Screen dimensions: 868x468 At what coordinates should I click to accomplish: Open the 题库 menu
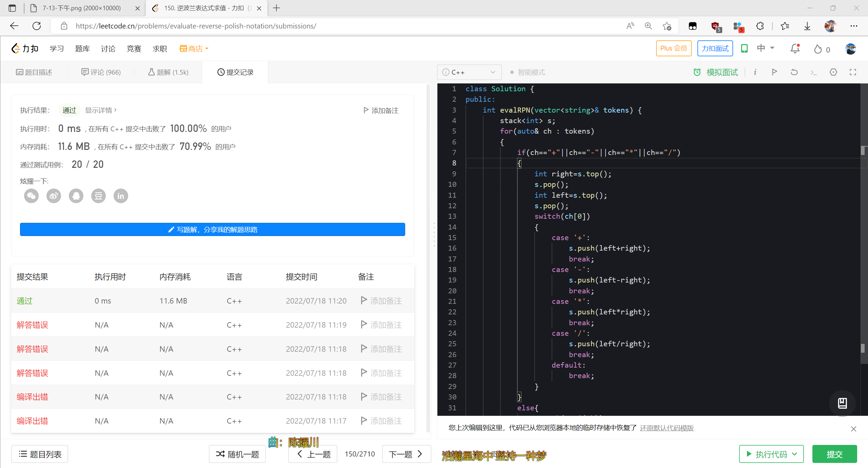[82, 48]
